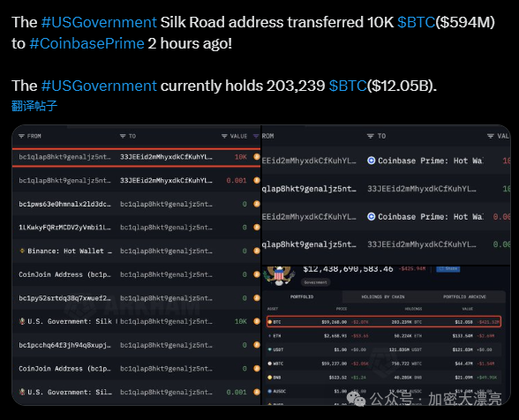
Task: Open the 33JEEid2mMhyxdkCfKuhYL address in highlighted row
Action: 166,157
